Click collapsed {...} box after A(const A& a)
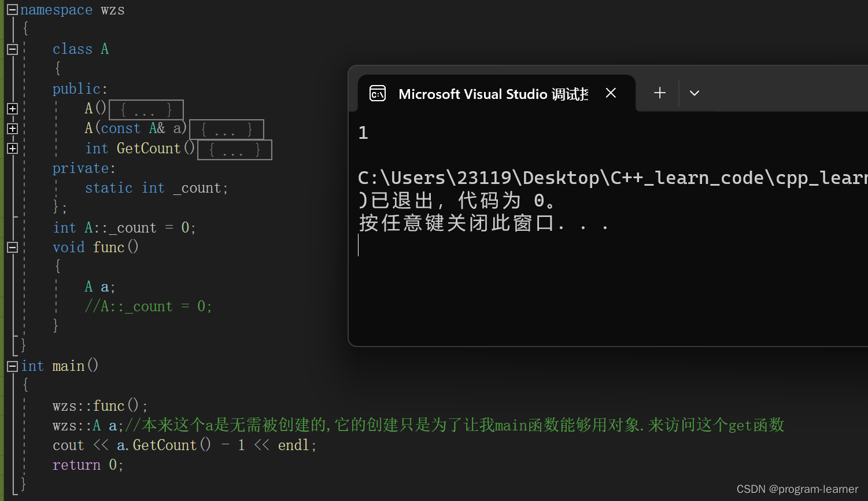 click(x=227, y=130)
